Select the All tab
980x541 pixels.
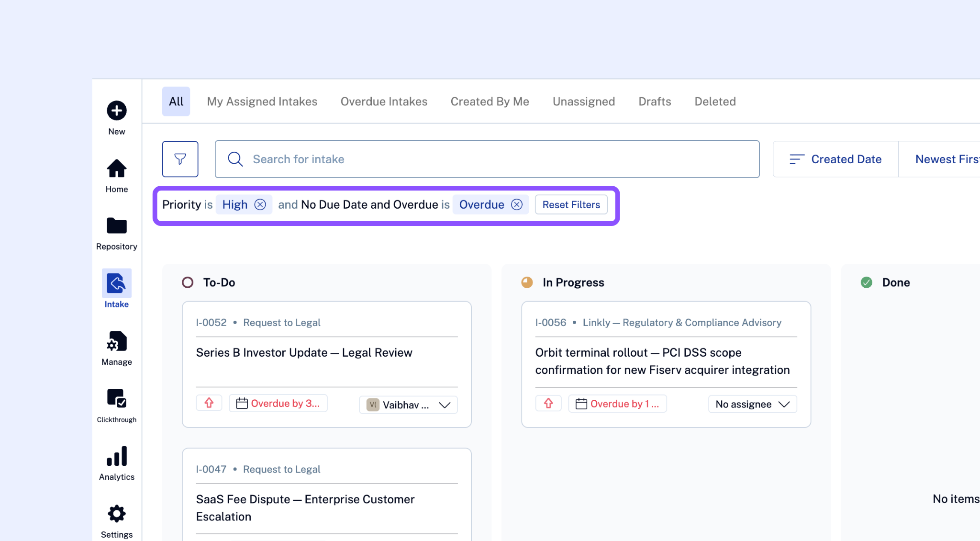coord(176,101)
